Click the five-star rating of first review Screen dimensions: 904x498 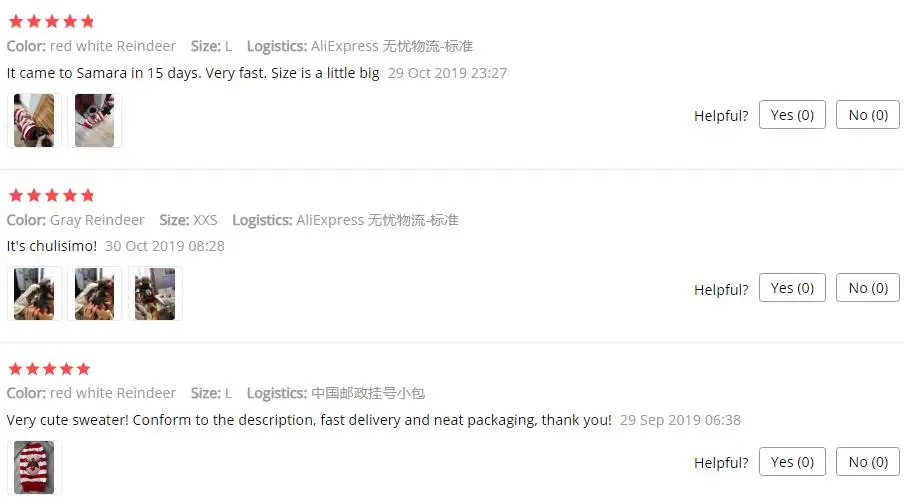52,22
